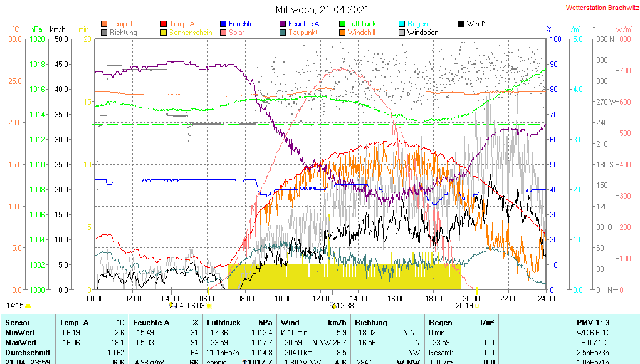This screenshot has width=640, height=364.
Task: Click the 20:19 sunset time marker
Action: tap(464, 306)
